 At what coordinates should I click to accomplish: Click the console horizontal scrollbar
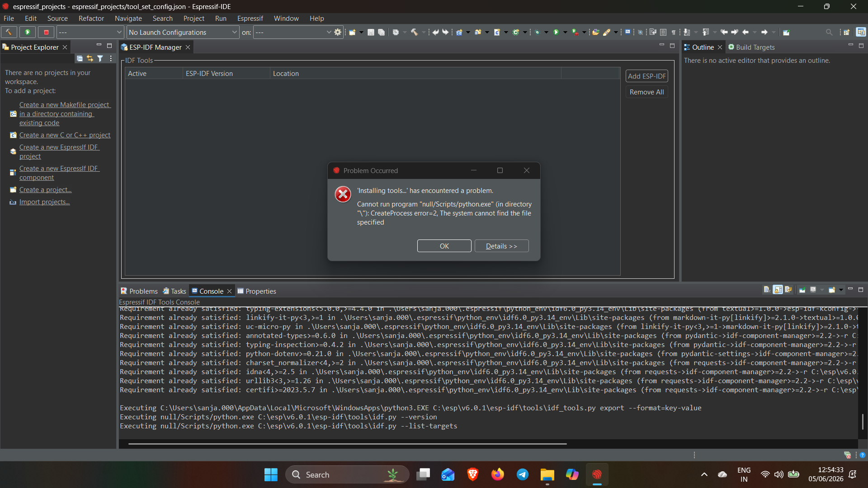point(347,444)
